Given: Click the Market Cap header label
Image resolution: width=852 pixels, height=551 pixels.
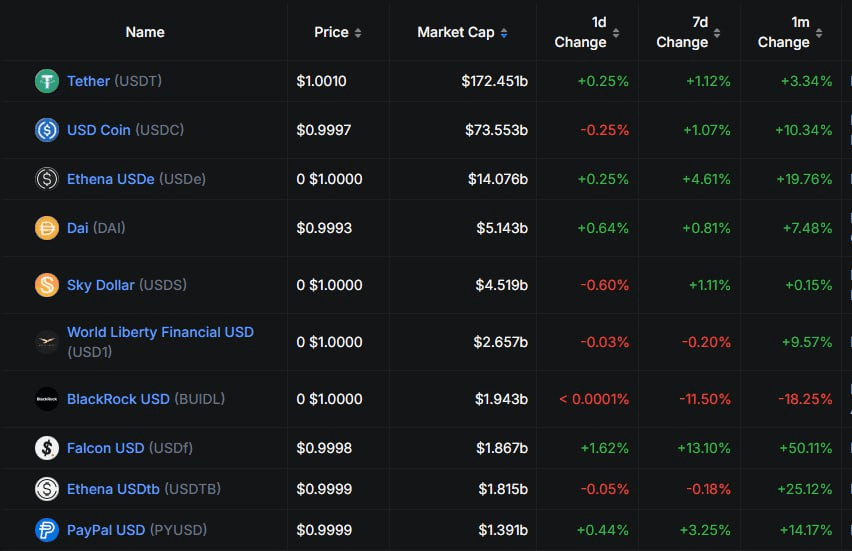Looking at the screenshot, I should [x=456, y=32].
